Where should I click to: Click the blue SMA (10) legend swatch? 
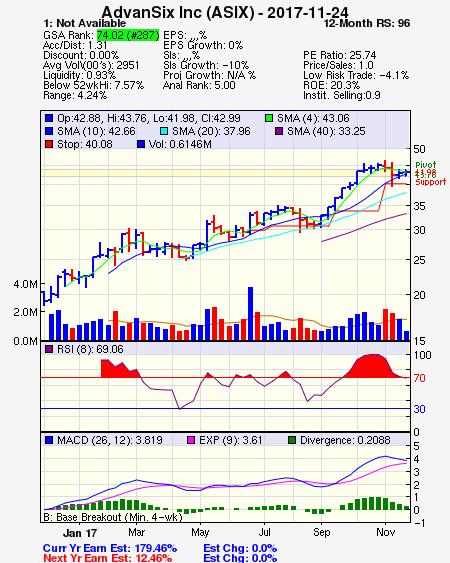49,131
